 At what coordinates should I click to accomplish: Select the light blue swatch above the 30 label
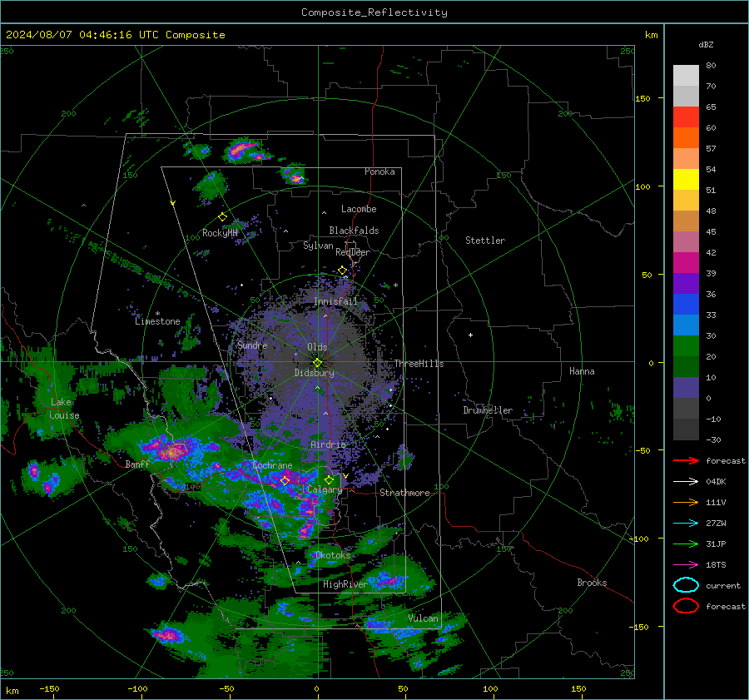[x=686, y=325]
